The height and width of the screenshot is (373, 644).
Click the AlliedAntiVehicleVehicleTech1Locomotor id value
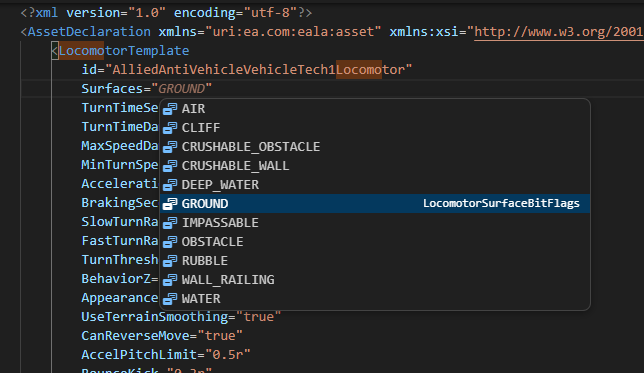[258, 70]
